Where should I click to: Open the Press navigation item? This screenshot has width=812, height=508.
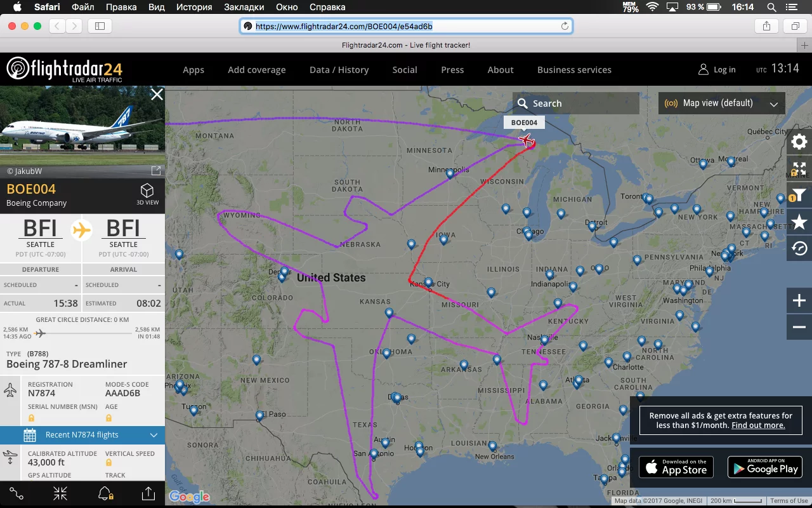(453, 70)
